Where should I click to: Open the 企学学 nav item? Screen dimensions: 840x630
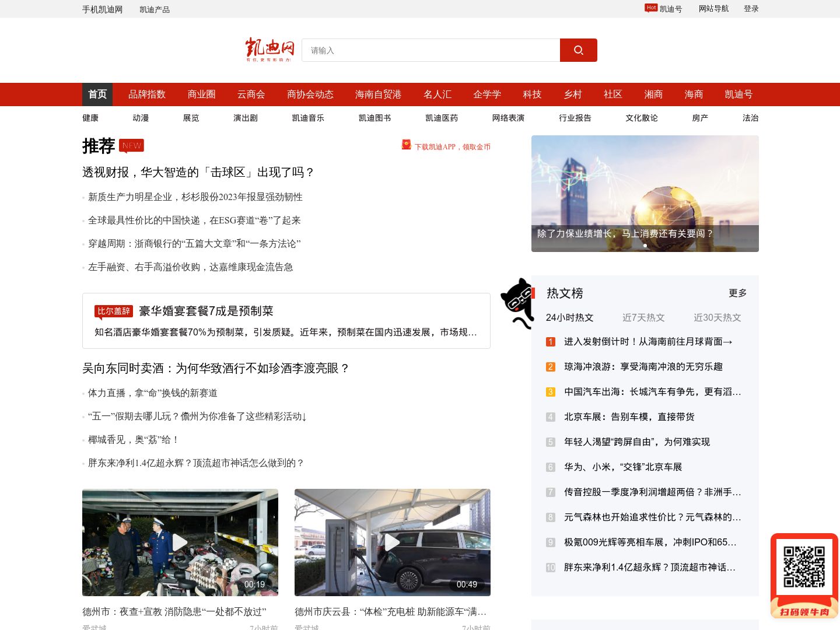(x=487, y=94)
